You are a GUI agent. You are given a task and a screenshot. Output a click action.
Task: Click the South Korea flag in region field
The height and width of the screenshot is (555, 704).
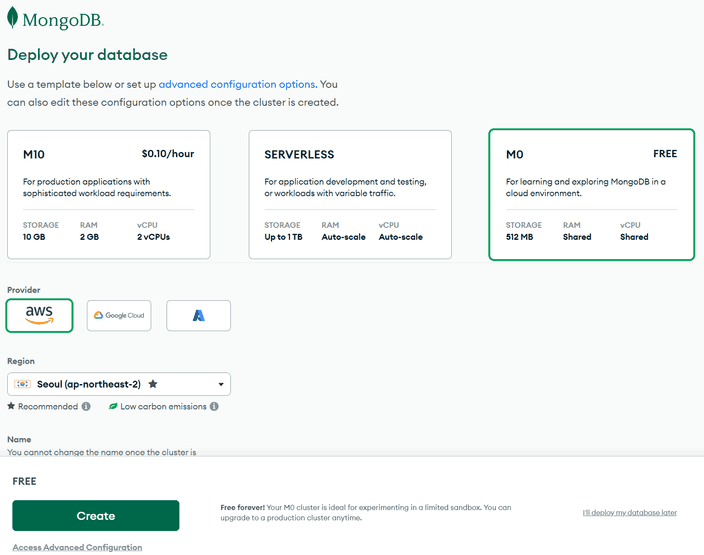click(23, 384)
